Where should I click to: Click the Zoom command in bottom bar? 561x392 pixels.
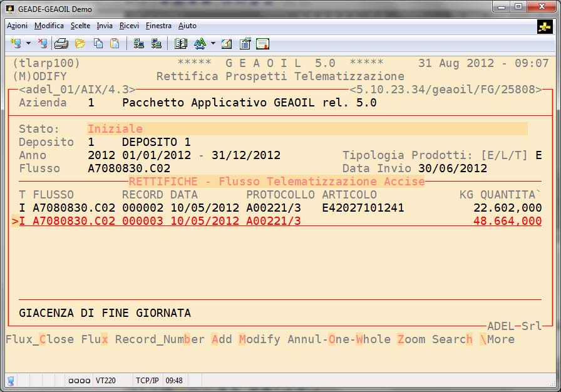pos(411,339)
